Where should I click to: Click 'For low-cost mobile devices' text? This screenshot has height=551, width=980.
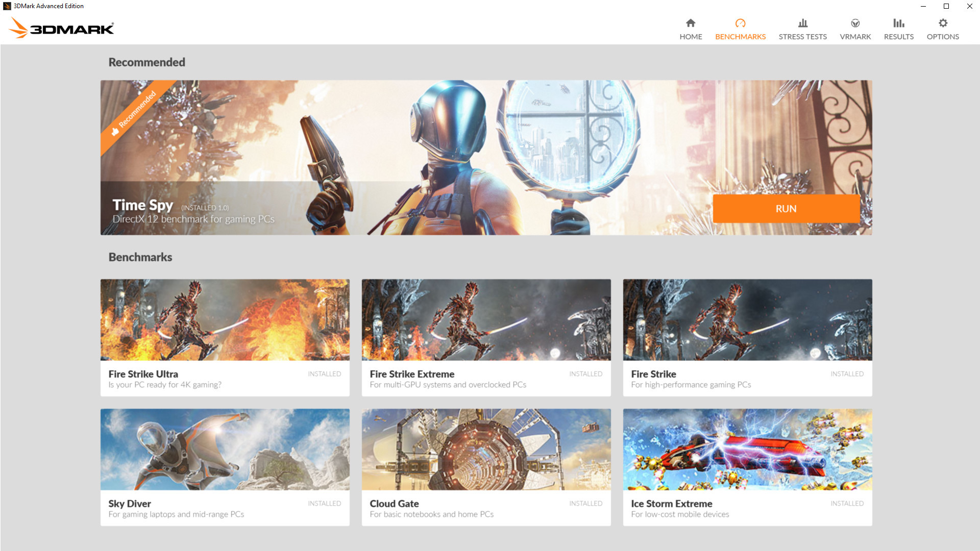tap(680, 514)
